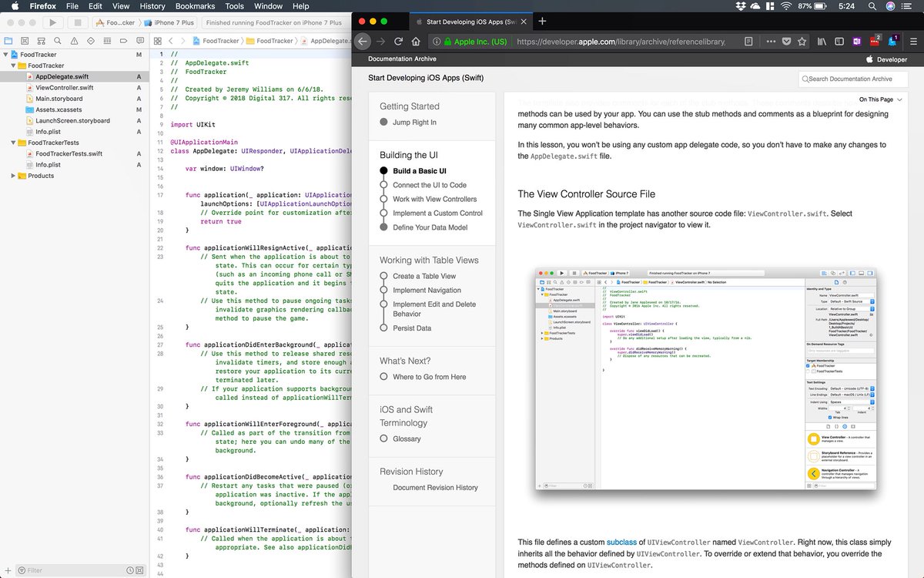The width and height of the screenshot is (924, 578).
Task: Open the FoodTracker scheme selector
Action: 115,22
